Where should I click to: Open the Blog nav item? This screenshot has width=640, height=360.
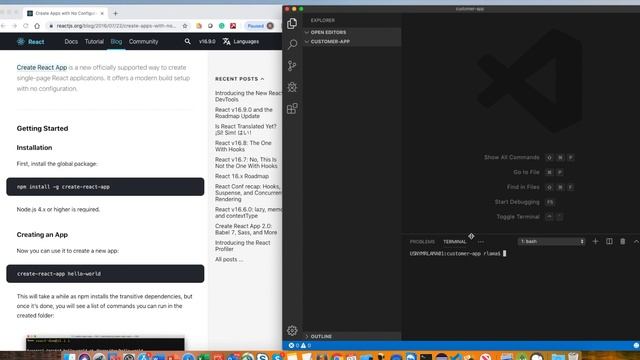(x=116, y=41)
